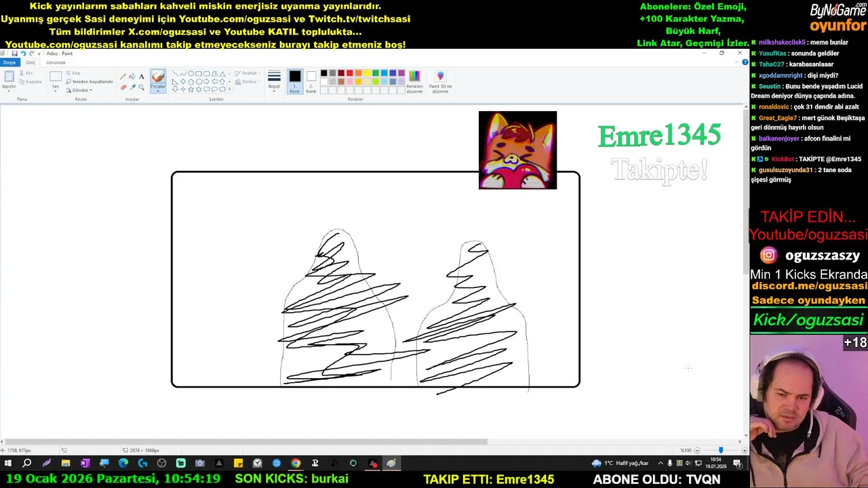Screen dimensions: 868x488
Task: Click the zoom in plus button
Action: 744,450
